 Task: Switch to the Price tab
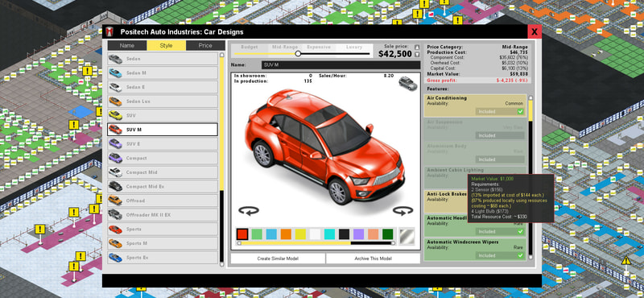click(x=205, y=46)
